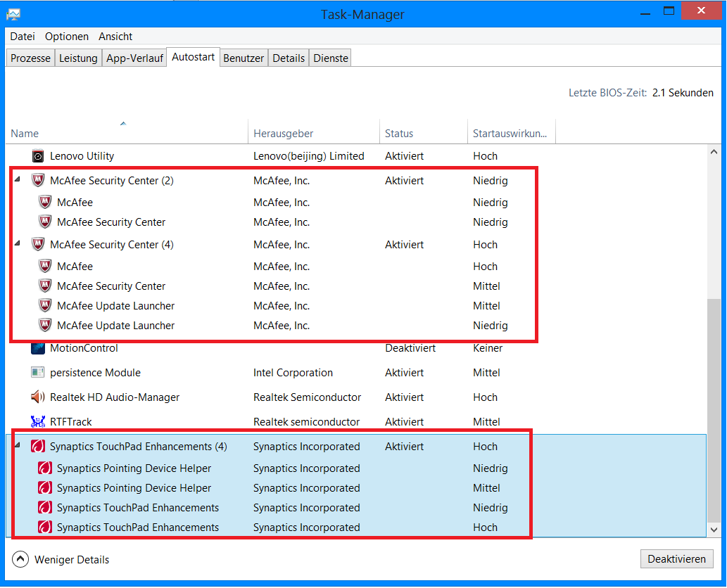Screen dimensions: 727x588
Task: Select the RTFTrack entry name
Action: [71, 421]
